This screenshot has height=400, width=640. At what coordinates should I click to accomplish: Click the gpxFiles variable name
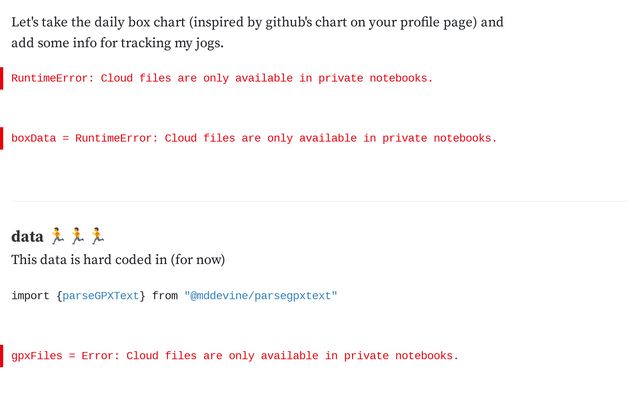coord(37,356)
